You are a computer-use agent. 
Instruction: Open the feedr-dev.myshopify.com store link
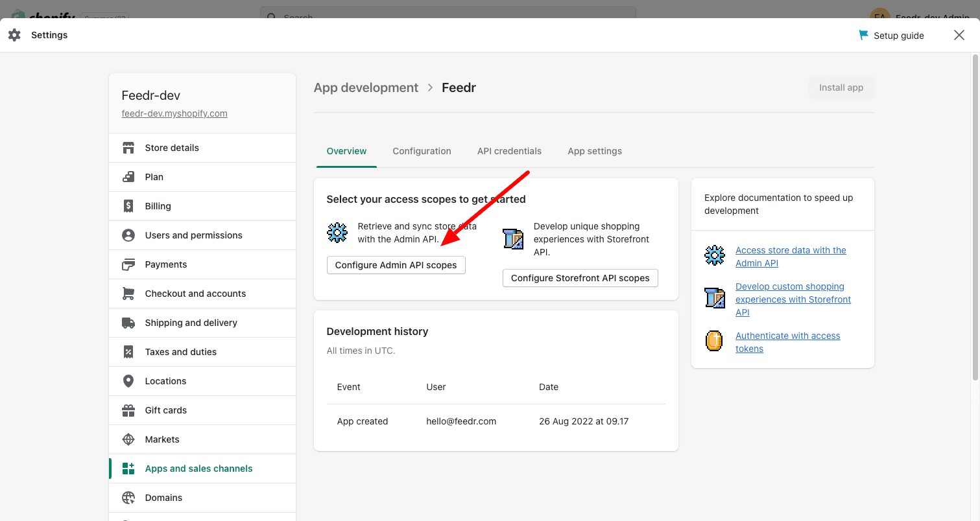pyautogui.click(x=174, y=113)
